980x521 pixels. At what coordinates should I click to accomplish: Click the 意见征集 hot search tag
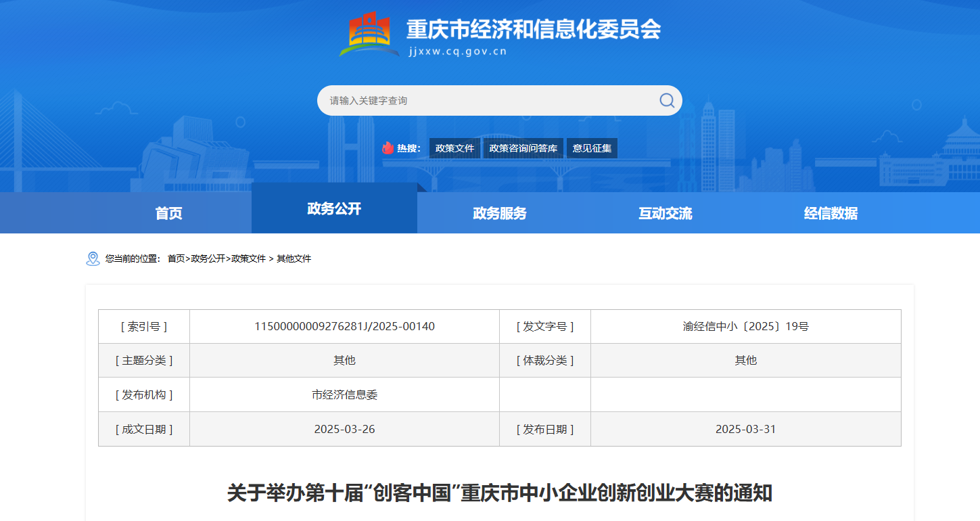point(591,148)
